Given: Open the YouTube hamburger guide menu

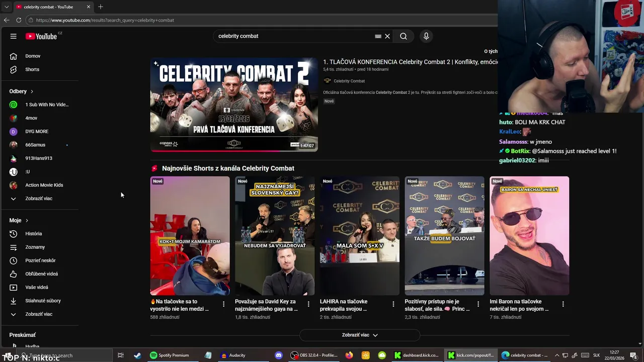Looking at the screenshot, I should (x=14, y=36).
